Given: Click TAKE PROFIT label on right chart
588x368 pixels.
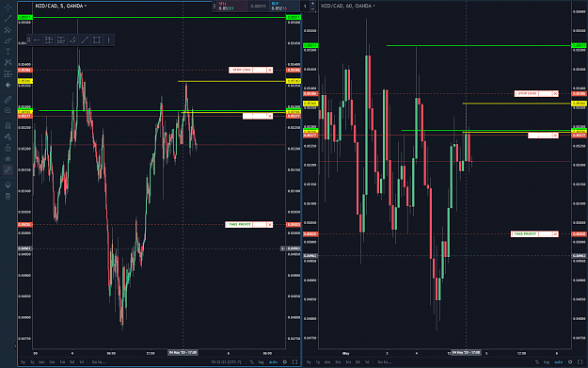Looking at the screenshot, I should pyautogui.click(x=525, y=233).
